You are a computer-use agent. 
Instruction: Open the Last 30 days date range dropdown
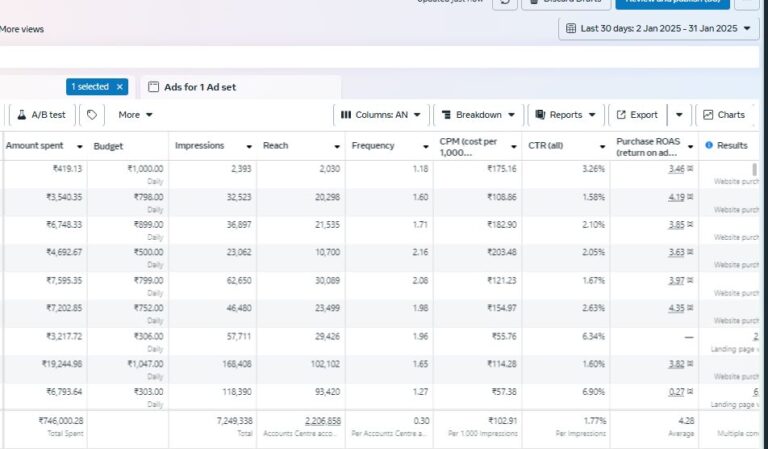coord(658,28)
